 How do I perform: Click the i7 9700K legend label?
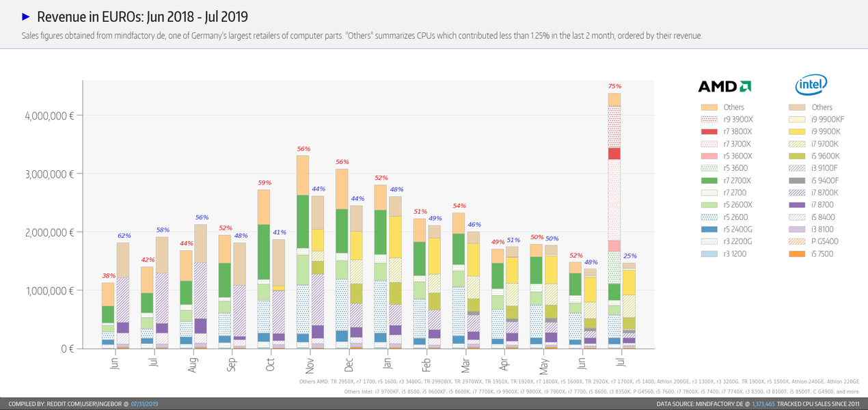pos(825,144)
